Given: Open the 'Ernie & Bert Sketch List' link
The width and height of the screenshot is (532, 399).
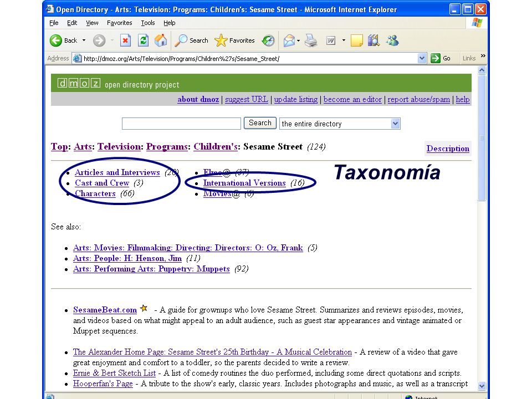Looking at the screenshot, I should (x=114, y=373).
